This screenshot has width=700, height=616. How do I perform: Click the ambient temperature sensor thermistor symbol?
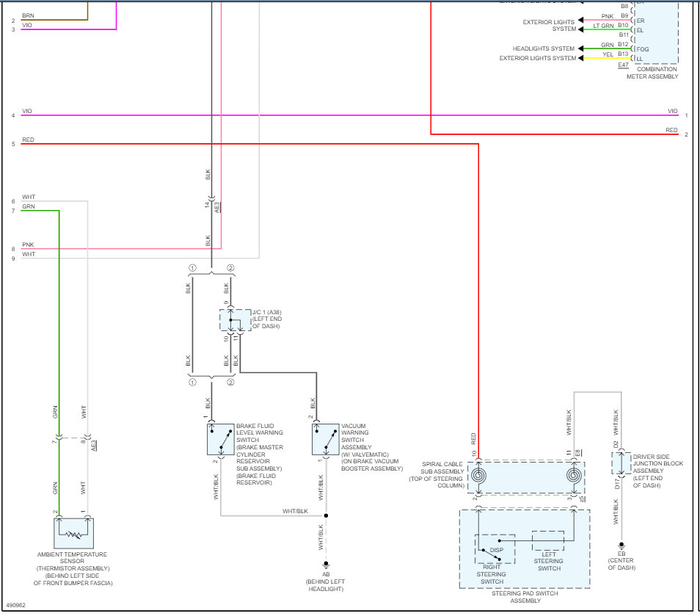(x=73, y=533)
